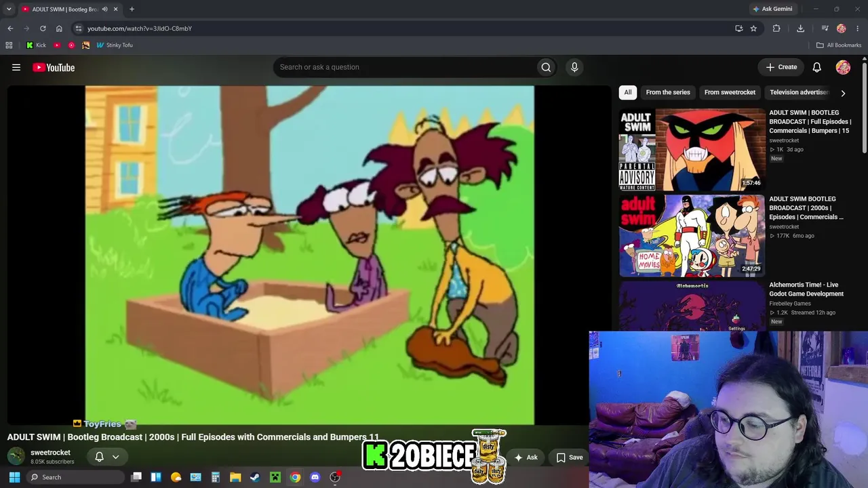
Task: Open Chrome three-dot menu
Action: 858,28
